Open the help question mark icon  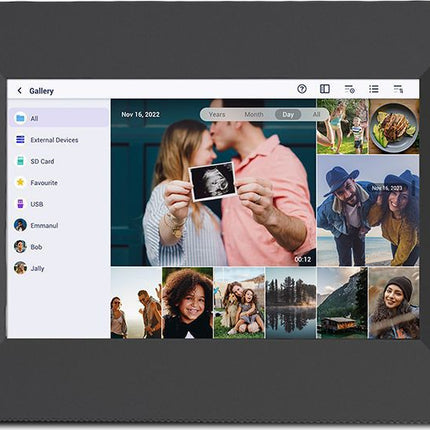(302, 89)
